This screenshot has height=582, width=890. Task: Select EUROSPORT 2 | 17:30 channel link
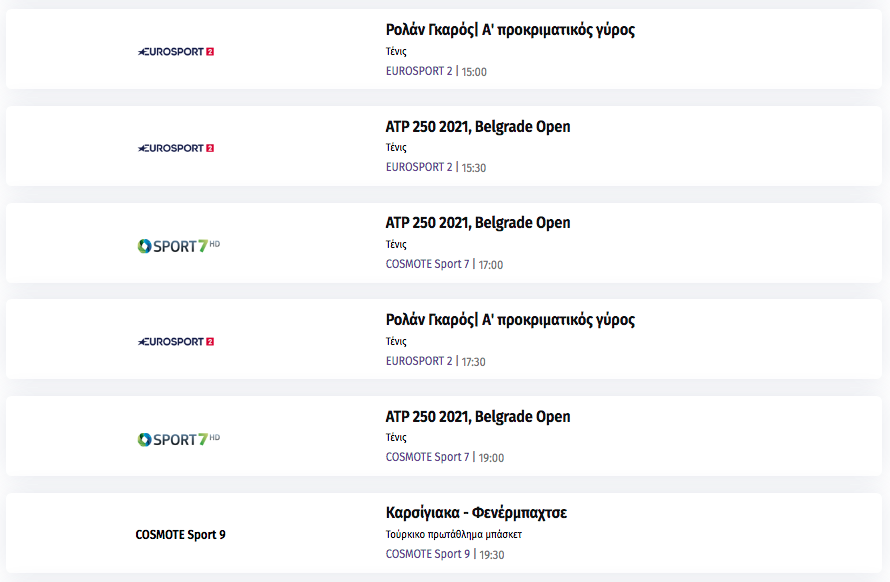point(436,361)
